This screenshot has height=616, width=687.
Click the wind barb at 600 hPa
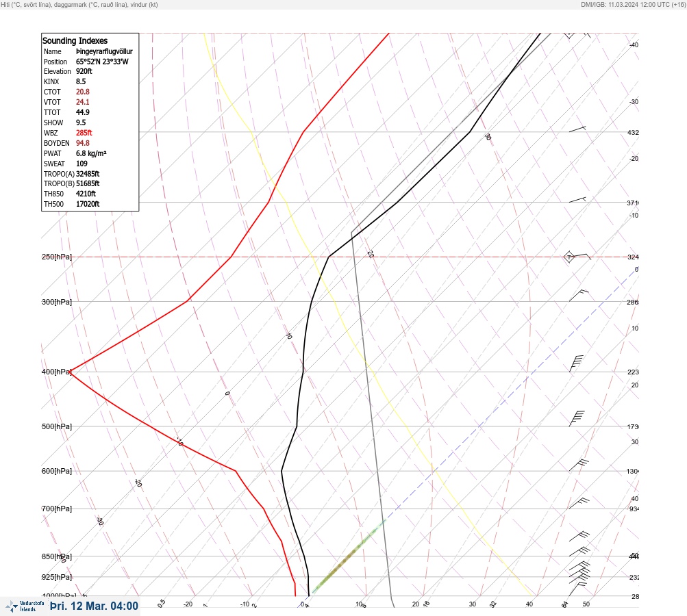point(578,465)
